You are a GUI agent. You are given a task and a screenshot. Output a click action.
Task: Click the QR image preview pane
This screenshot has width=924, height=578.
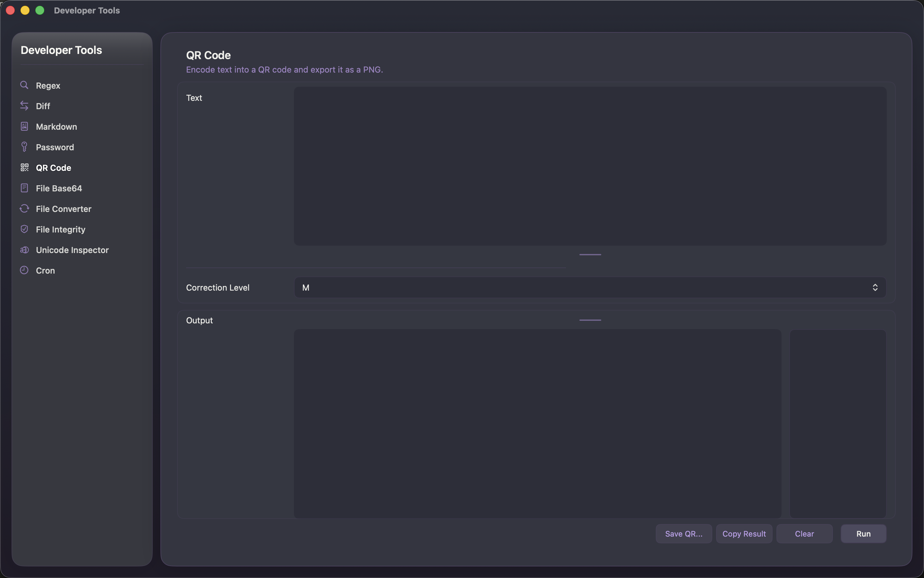(x=838, y=424)
